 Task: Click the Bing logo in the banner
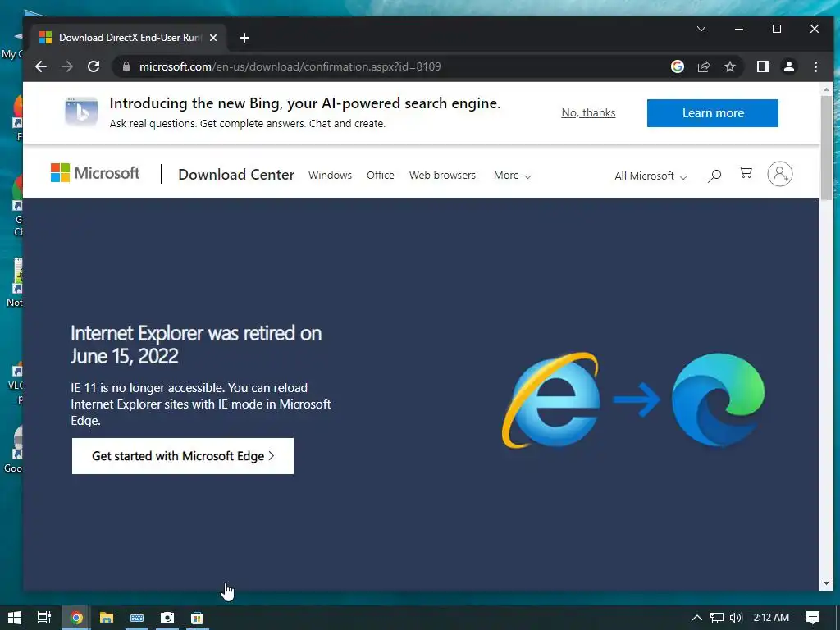point(81,112)
